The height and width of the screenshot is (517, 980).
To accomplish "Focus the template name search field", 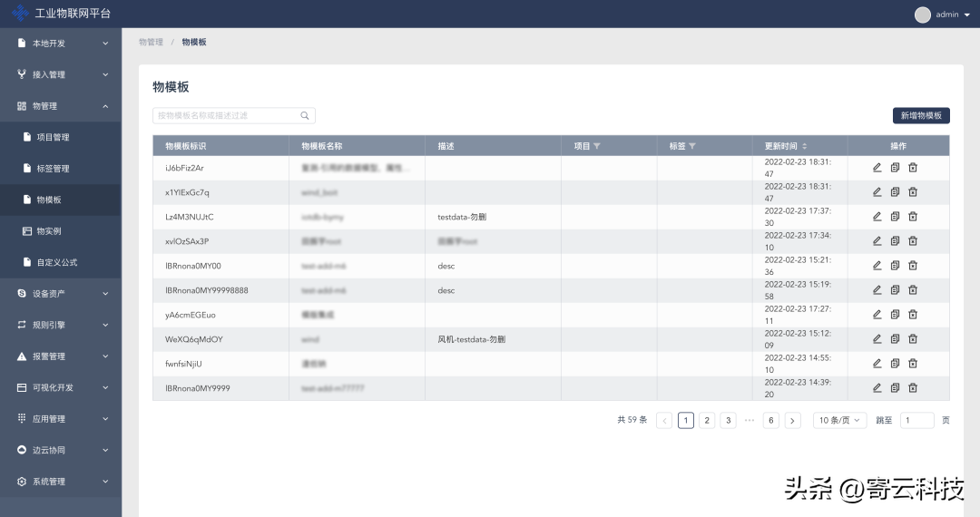I will (234, 115).
